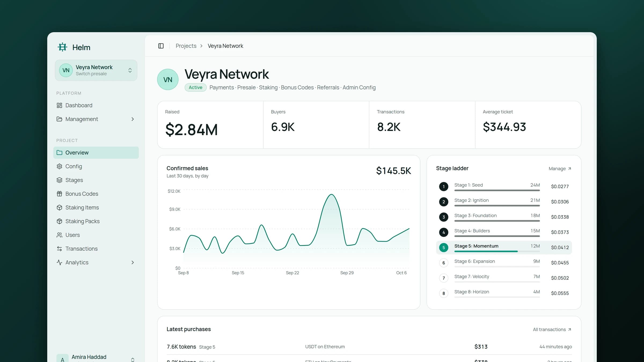644x362 pixels.
Task: Click the Sep 22 chart axis label
Action: click(292, 273)
